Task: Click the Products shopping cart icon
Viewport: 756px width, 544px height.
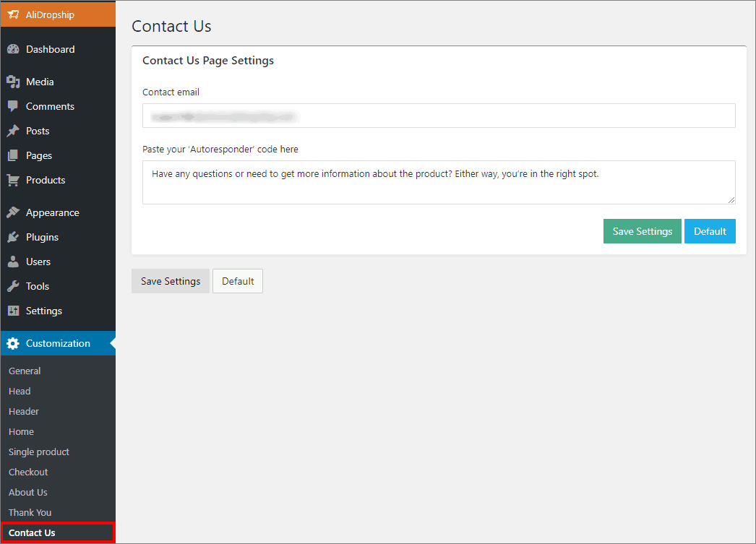Action: coord(13,180)
